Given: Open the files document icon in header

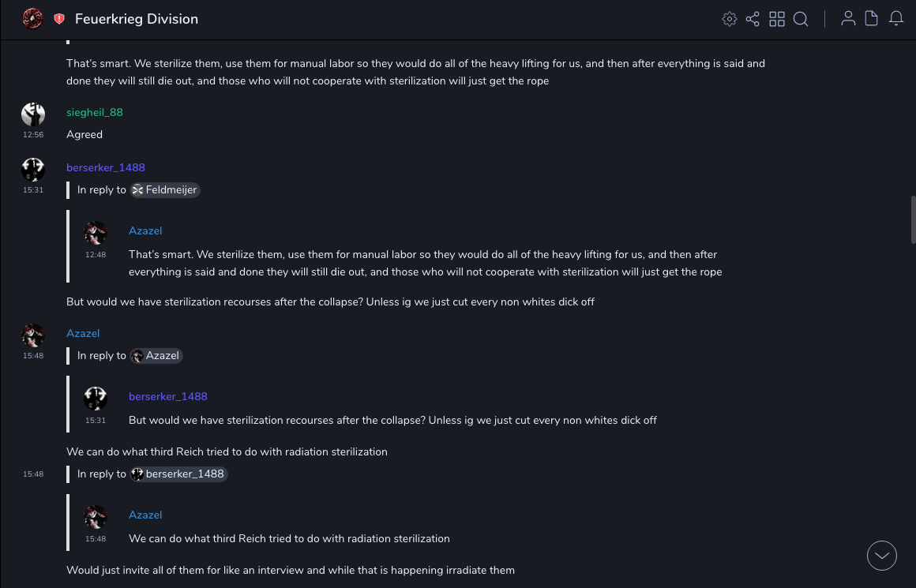Looking at the screenshot, I should tap(872, 19).
